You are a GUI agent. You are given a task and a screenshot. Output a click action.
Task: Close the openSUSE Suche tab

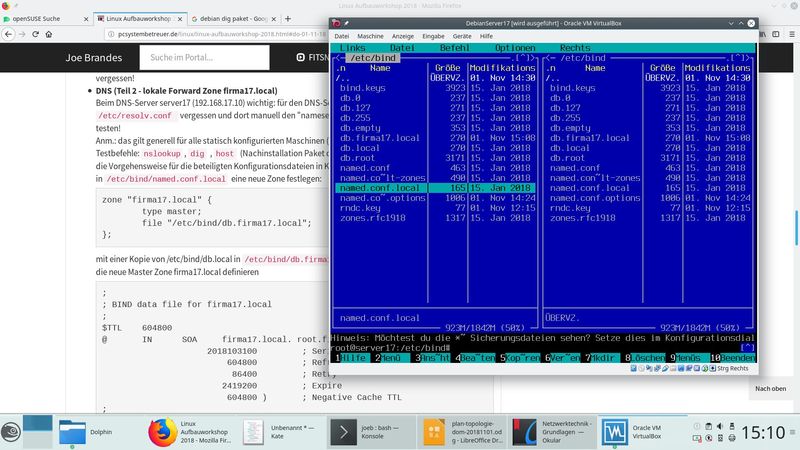click(86, 19)
